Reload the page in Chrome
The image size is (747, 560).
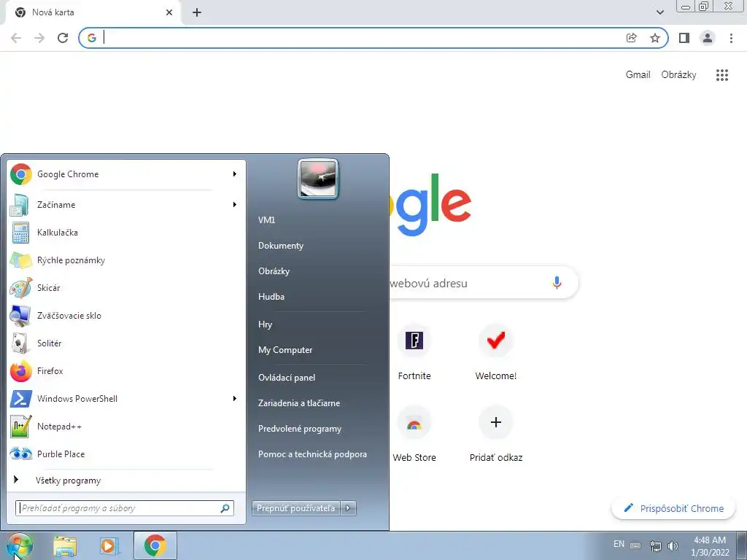[63, 38]
